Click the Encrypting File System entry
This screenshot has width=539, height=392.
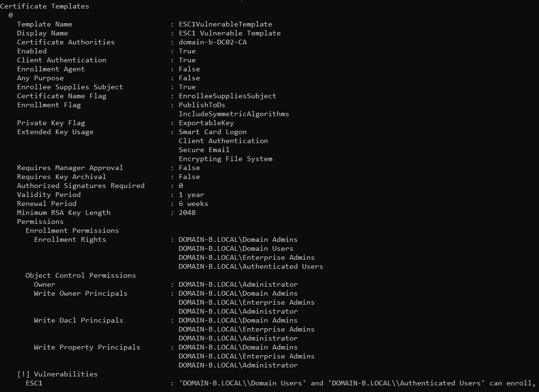[x=226, y=159]
